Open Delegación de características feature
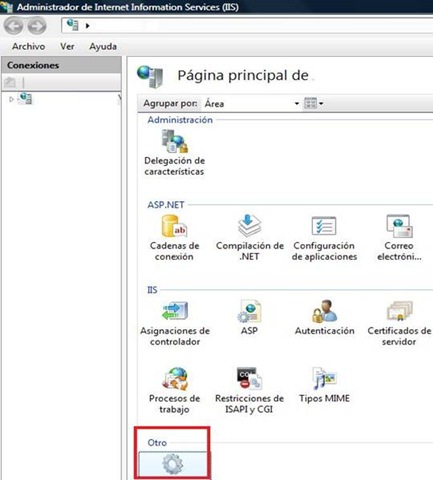This screenshot has height=480, width=433. (x=174, y=153)
